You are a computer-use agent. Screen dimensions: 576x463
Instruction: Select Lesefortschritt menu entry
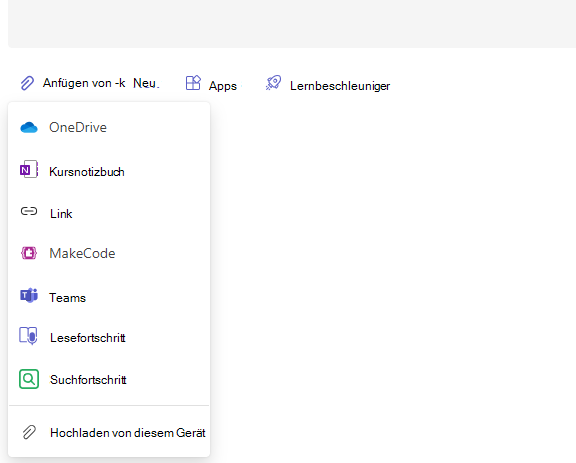tap(109, 338)
